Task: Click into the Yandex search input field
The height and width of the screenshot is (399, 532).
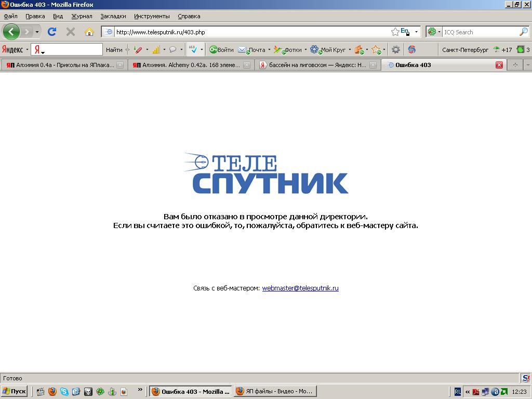Action: [x=66, y=49]
